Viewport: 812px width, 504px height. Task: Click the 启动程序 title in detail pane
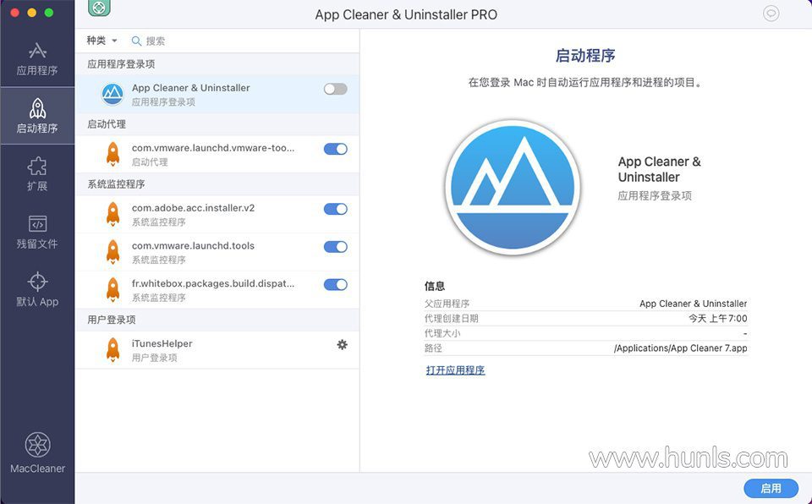click(585, 56)
